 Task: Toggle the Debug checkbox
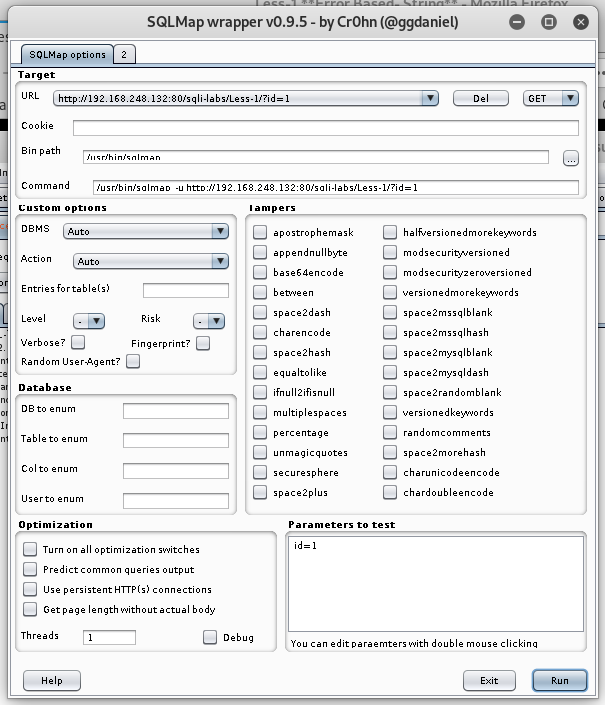coord(210,637)
